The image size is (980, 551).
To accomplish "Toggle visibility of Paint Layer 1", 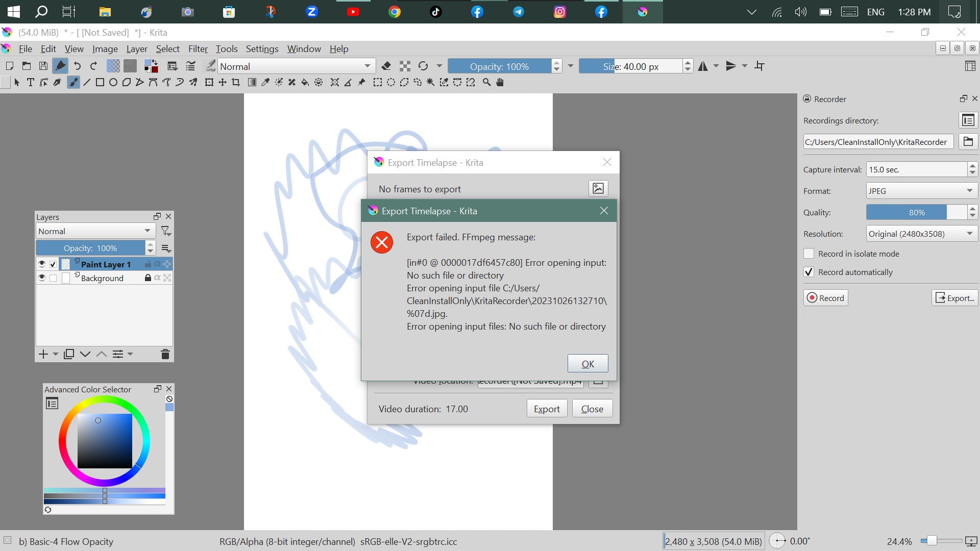I will tap(42, 264).
